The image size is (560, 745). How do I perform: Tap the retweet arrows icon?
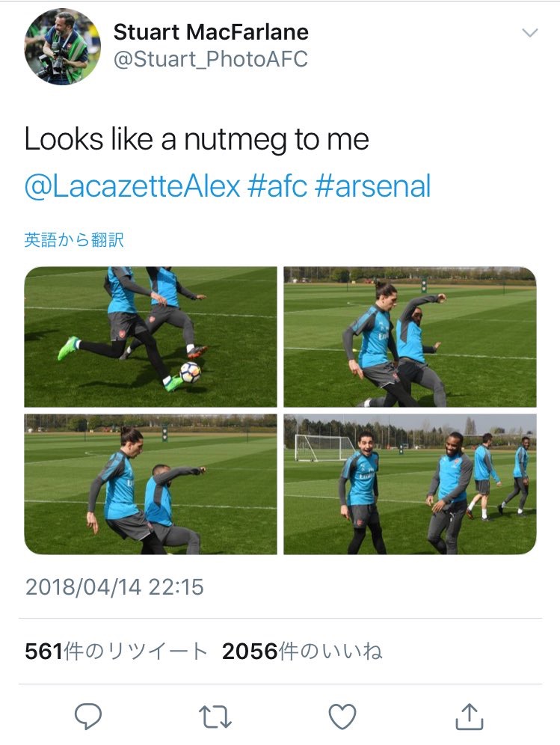tap(215, 717)
